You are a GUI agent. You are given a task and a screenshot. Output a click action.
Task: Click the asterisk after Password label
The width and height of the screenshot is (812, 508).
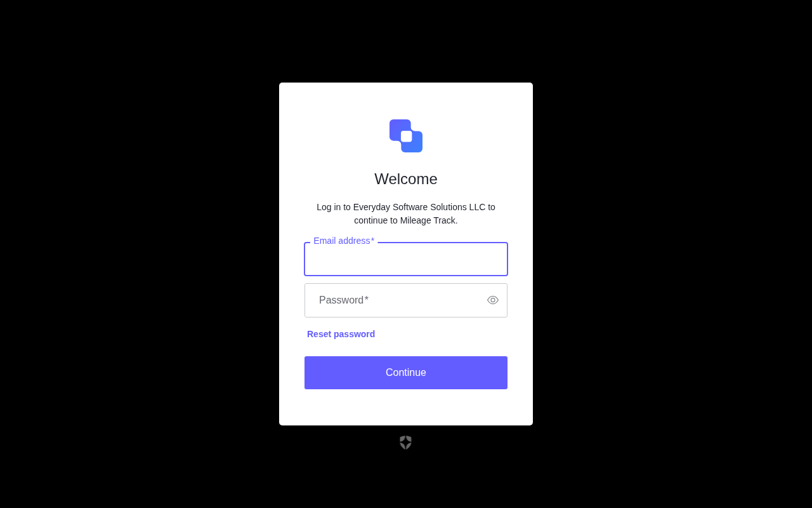pyautogui.click(x=366, y=299)
